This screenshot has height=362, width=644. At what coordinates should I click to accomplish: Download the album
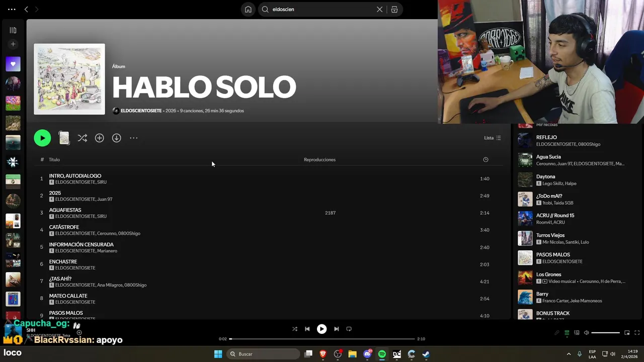117,138
